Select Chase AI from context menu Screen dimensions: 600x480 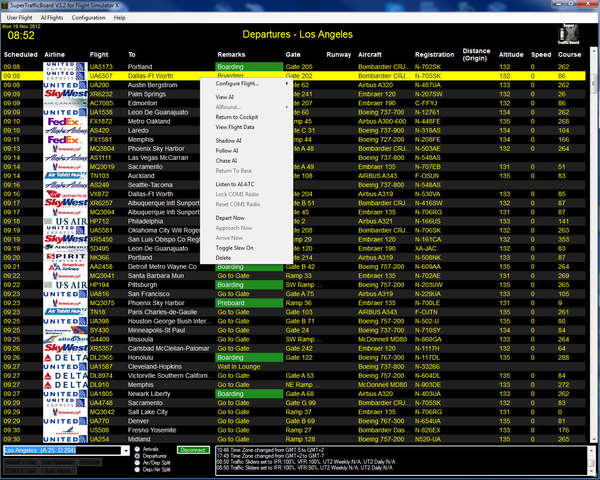click(226, 161)
